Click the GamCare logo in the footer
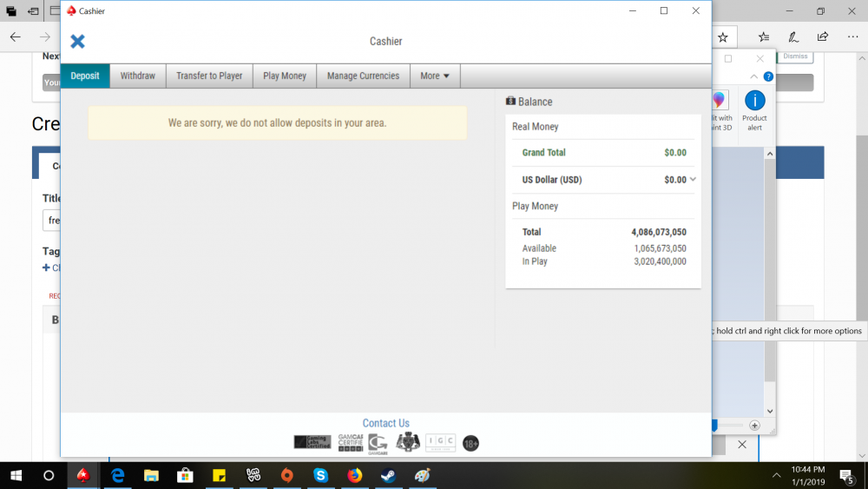Viewport: 868px width, 489px height. pyautogui.click(x=378, y=443)
